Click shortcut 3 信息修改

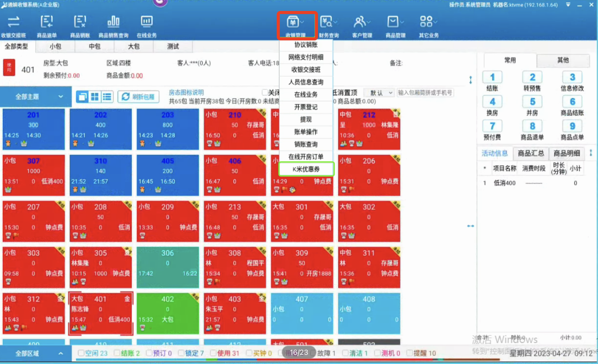572,81
